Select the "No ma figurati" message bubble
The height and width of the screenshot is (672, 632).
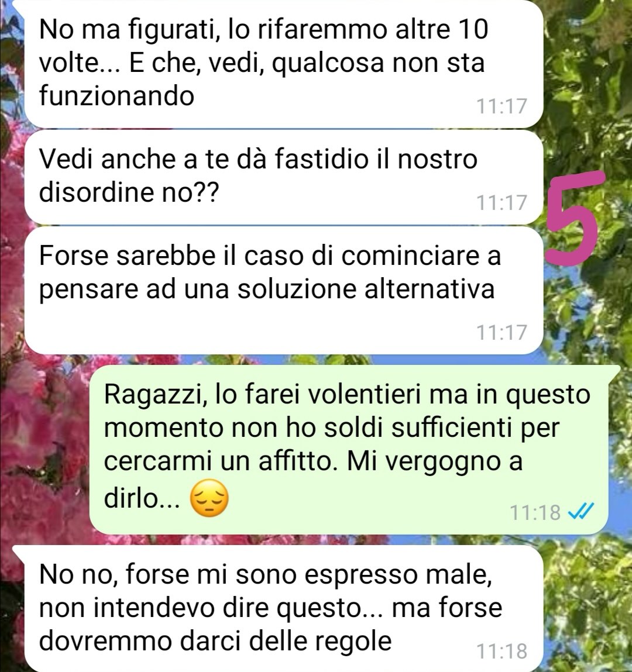click(x=283, y=64)
